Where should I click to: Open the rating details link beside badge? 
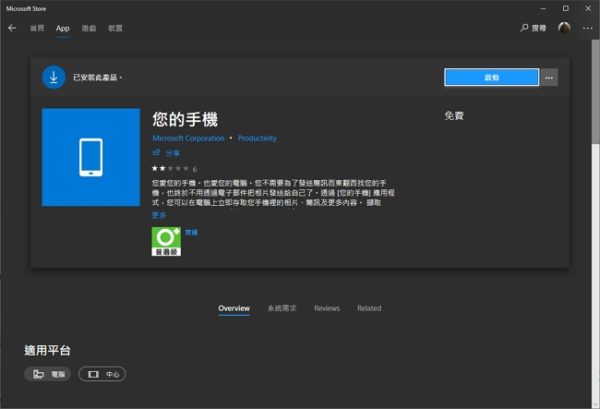(191, 232)
